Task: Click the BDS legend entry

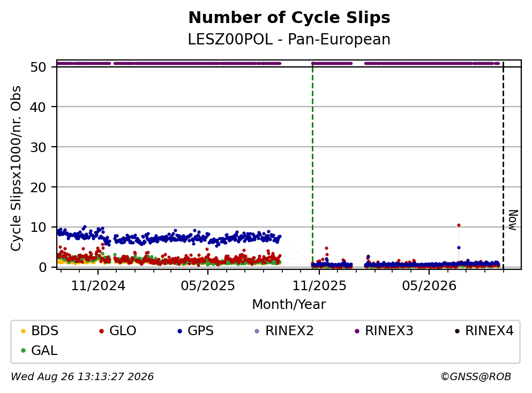Action: (x=40, y=330)
